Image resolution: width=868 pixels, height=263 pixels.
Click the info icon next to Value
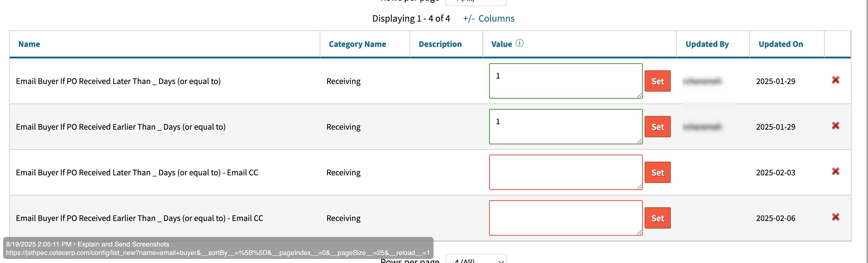pos(520,43)
